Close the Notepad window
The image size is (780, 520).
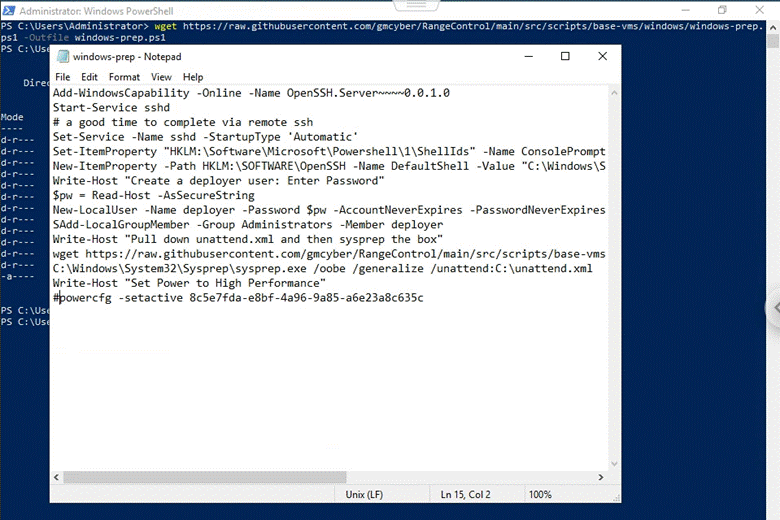(x=602, y=56)
